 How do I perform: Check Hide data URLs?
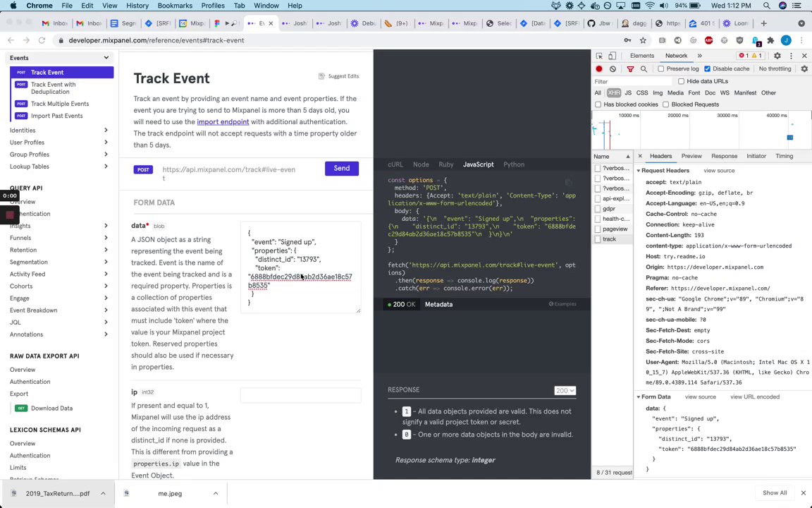tap(682, 81)
